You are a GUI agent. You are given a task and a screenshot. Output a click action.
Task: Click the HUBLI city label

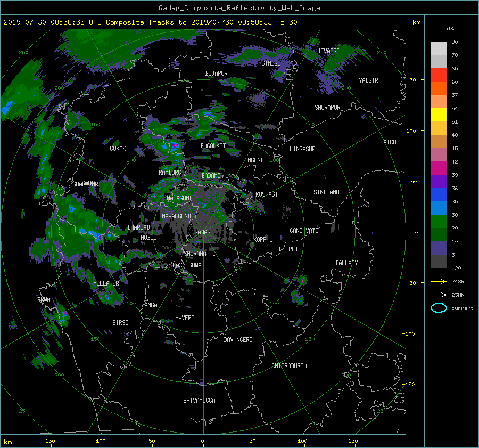(x=148, y=238)
